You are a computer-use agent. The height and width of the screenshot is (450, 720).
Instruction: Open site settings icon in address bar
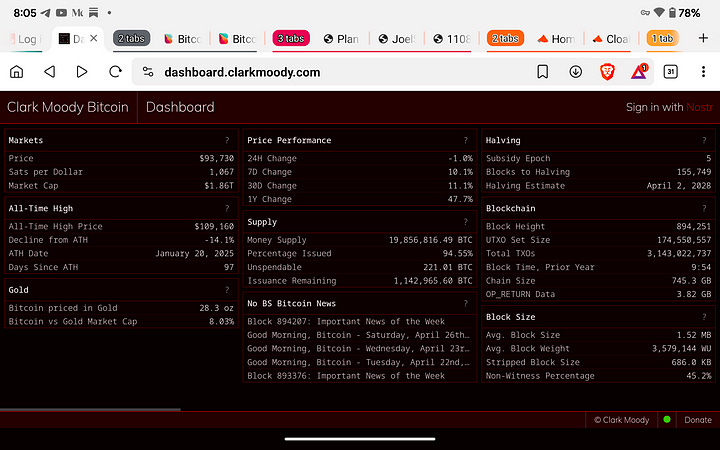[148, 72]
